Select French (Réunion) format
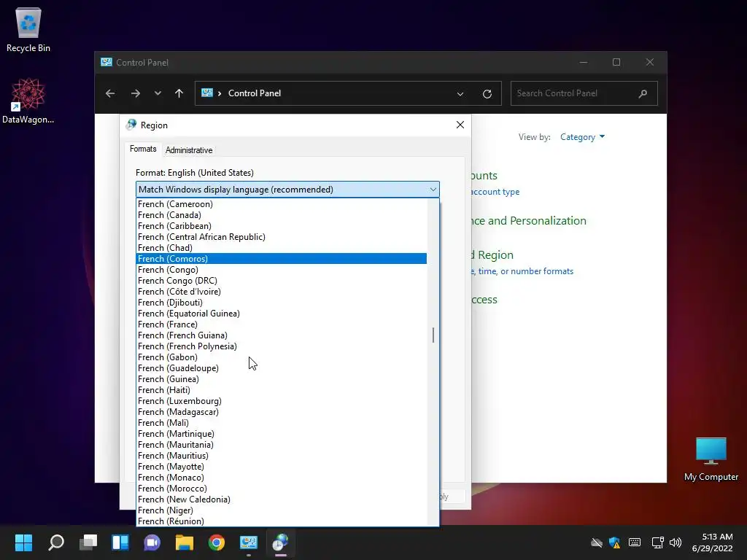The width and height of the screenshot is (747, 560). click(281, 521)
